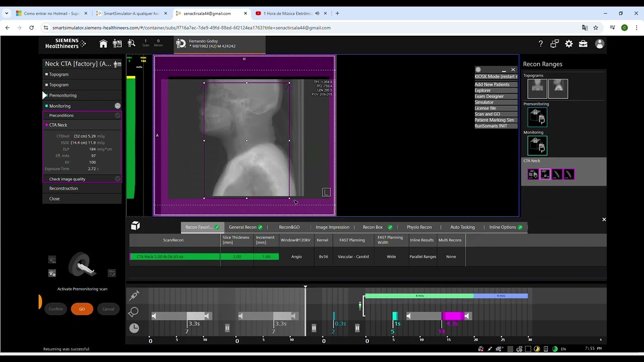Screen dimensions: 644x362
Task: Open Multi Recons None dropdown
Action: (451, 256)
